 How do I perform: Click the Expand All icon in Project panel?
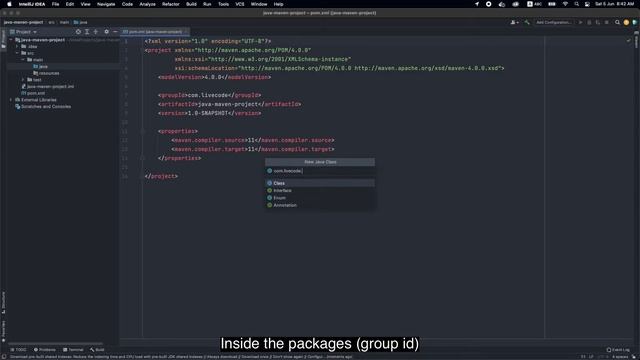87,31
